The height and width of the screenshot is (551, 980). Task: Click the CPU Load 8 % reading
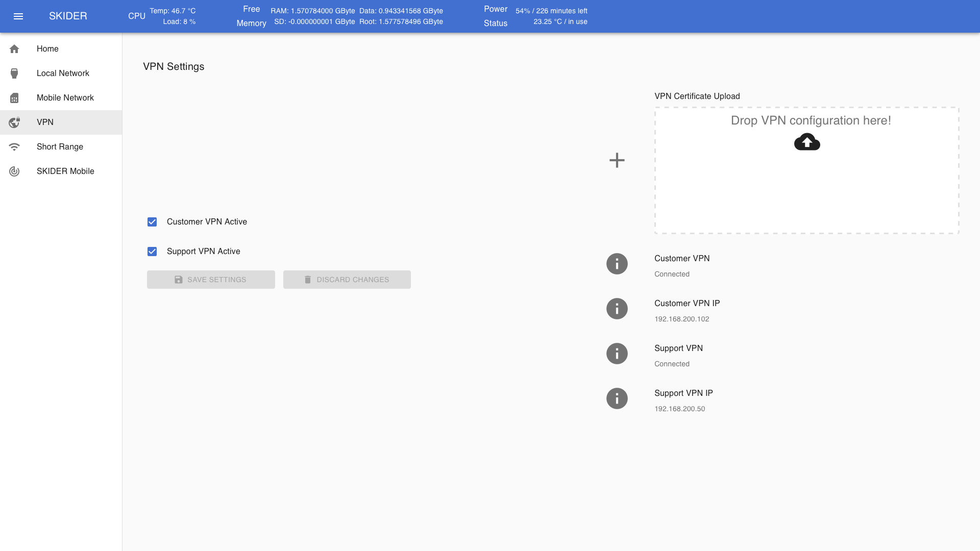click(179, 22)
